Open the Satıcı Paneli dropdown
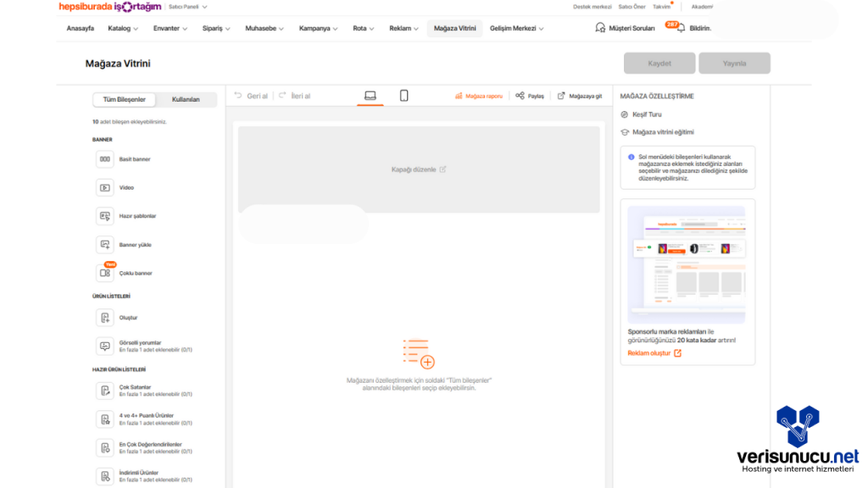Screen dimensions: 868x488 click(x=187, y=7)
